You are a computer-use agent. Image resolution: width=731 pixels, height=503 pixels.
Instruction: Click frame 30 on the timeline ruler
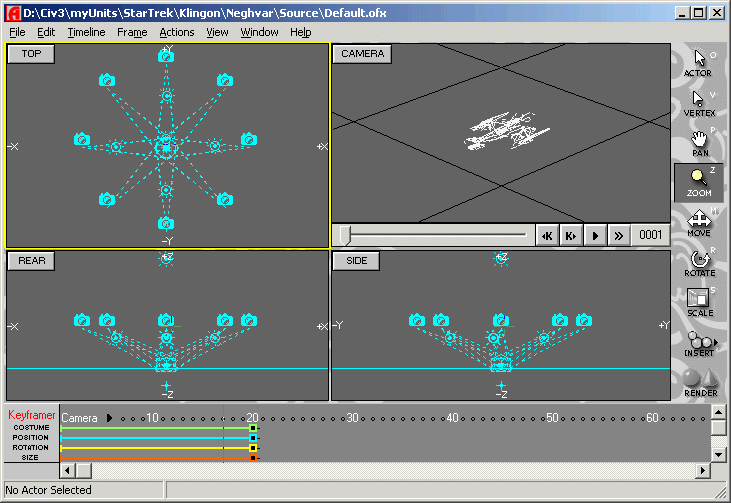coord(352,418)
